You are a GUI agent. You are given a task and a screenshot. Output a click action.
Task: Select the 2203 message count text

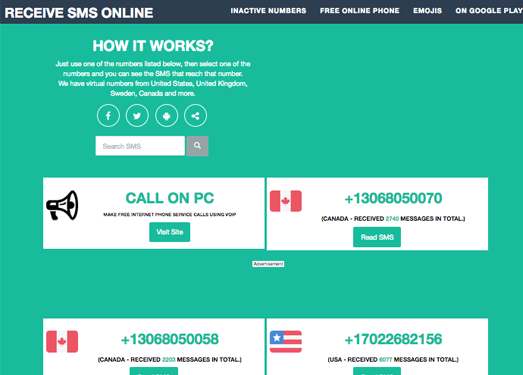click(168, 360)
